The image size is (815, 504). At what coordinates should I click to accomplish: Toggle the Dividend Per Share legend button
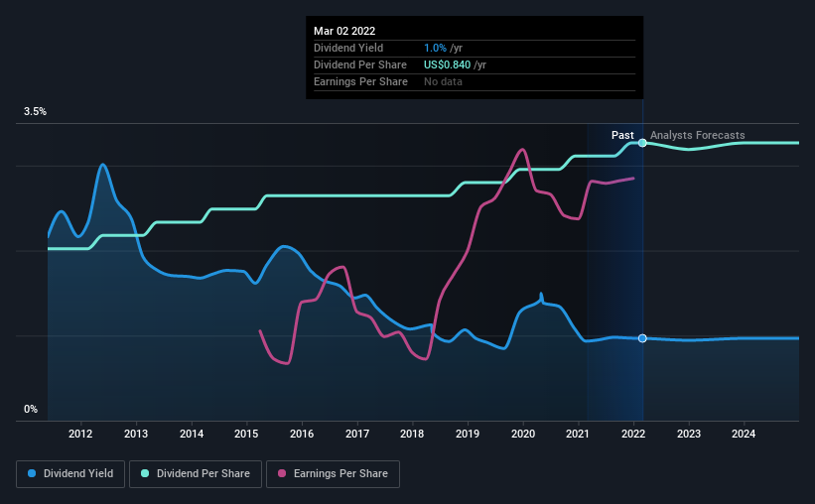click(x=196, y=474)
